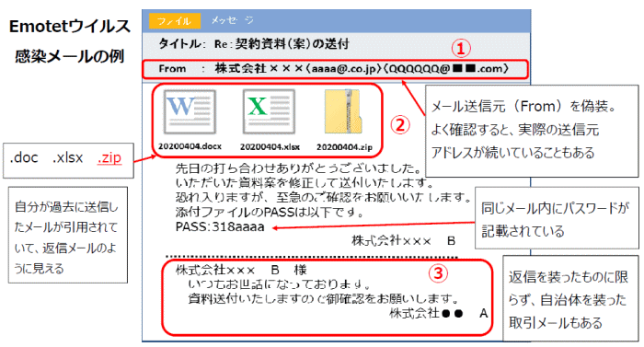Click the heading 感染メールの例
This screenshot has height=347, width=644.
(x=69, y=56)
